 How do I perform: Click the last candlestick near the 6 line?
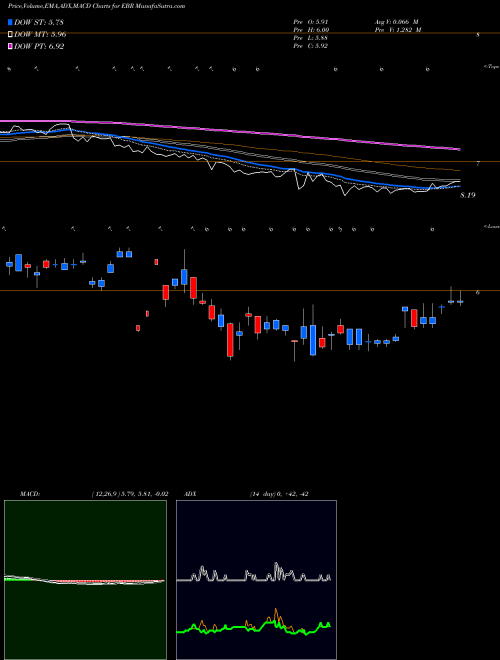click(x=460, y=298)
